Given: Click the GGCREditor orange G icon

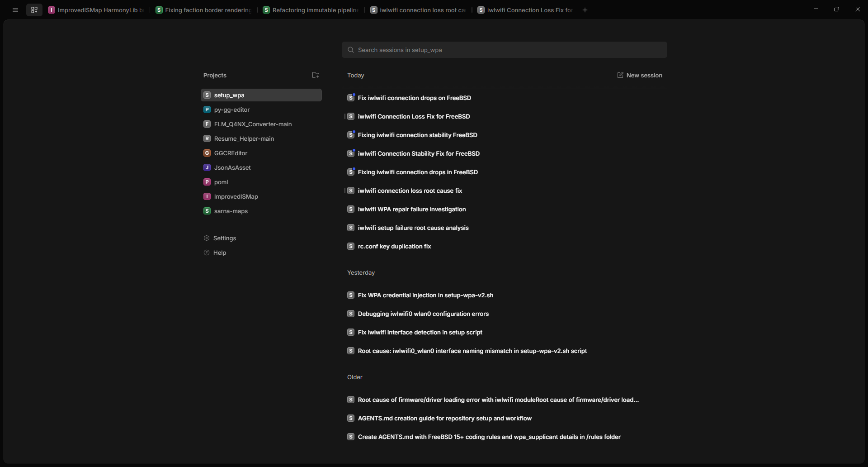Looking at the screenshot, I should tap(207, 153).
